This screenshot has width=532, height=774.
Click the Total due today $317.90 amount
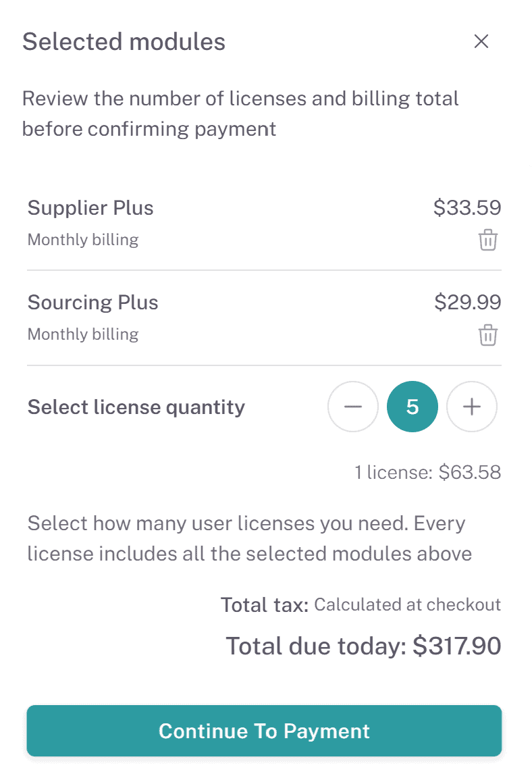(x=363, y=646)
